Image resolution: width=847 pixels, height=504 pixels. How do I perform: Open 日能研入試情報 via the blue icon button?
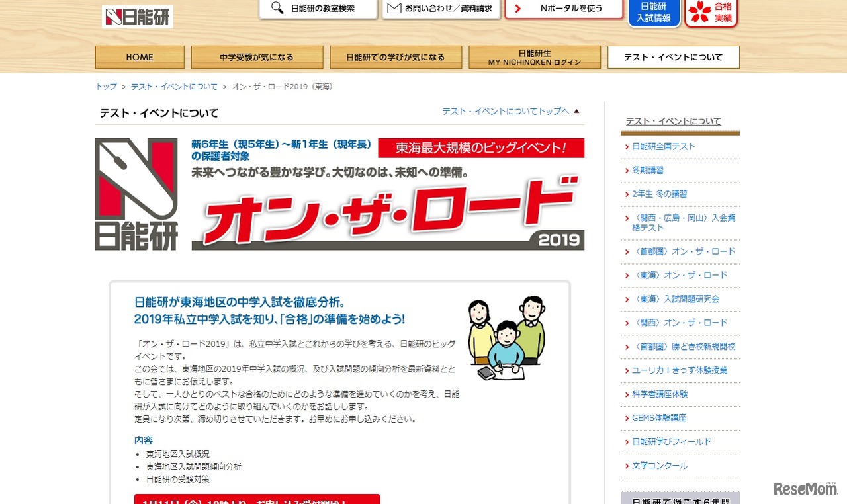(x=653, y=13)
